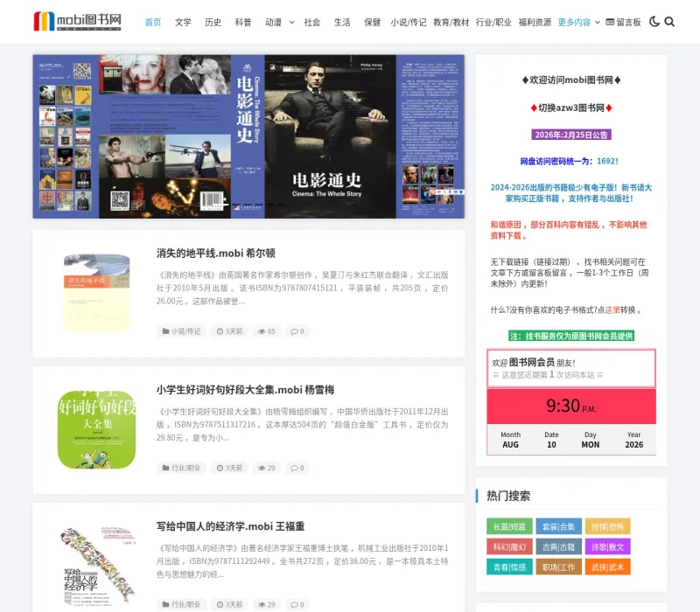Screen dimensions: 700x612
Task: Click 行业/职业 tag under 小学生好词好句好段
Action: (x=181, y=468)
